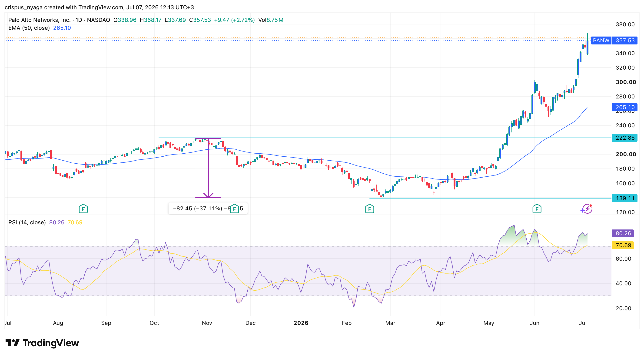Click the 60.00 RSI scale label
Screen dimensions: 644x357
[623, 259]
